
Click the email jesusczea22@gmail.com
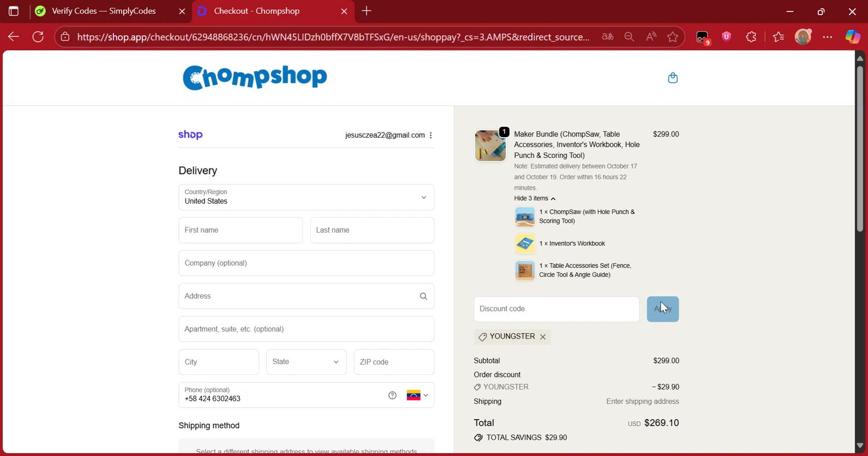[x=385, y=135]
